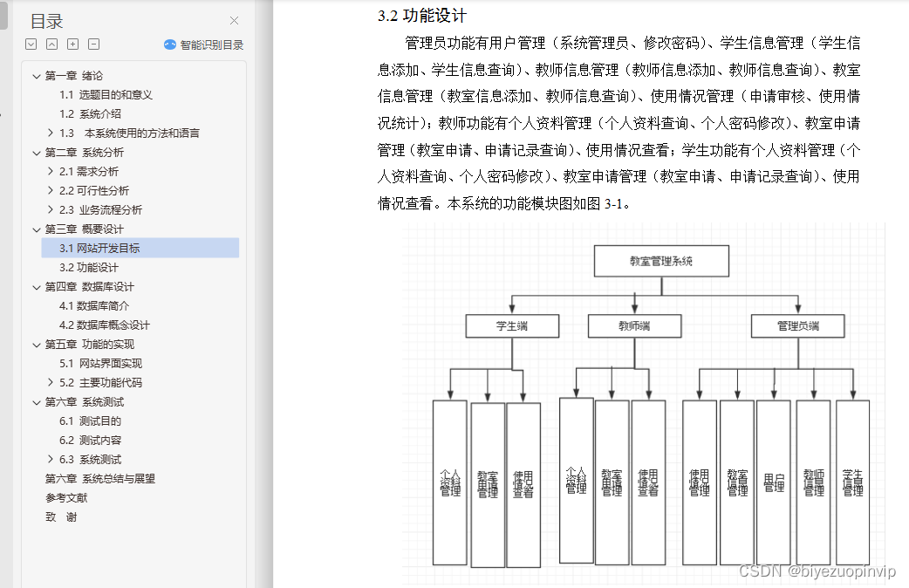Image resolution: width=909 pixels, height=588 pixels.
Task: Expand the 2.1 需求分析 chevron
Action: tap(51, 171)
